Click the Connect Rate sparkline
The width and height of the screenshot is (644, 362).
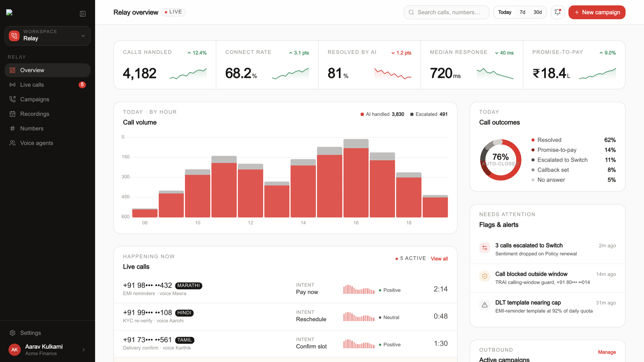(x=290, y=74)
